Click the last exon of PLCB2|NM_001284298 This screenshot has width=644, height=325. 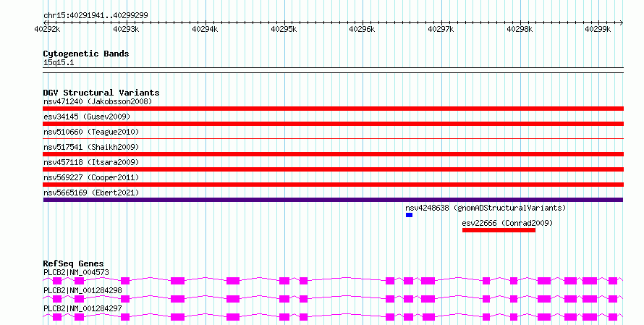pyautogui.click(x=613, y=299)
